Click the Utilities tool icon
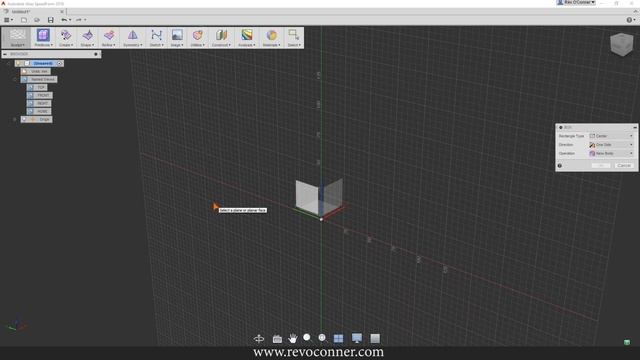Screen dimensions: 640x360 tap(198, 35)
